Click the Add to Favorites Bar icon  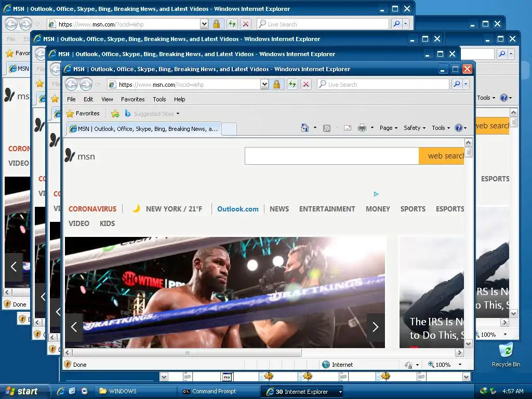115,114
